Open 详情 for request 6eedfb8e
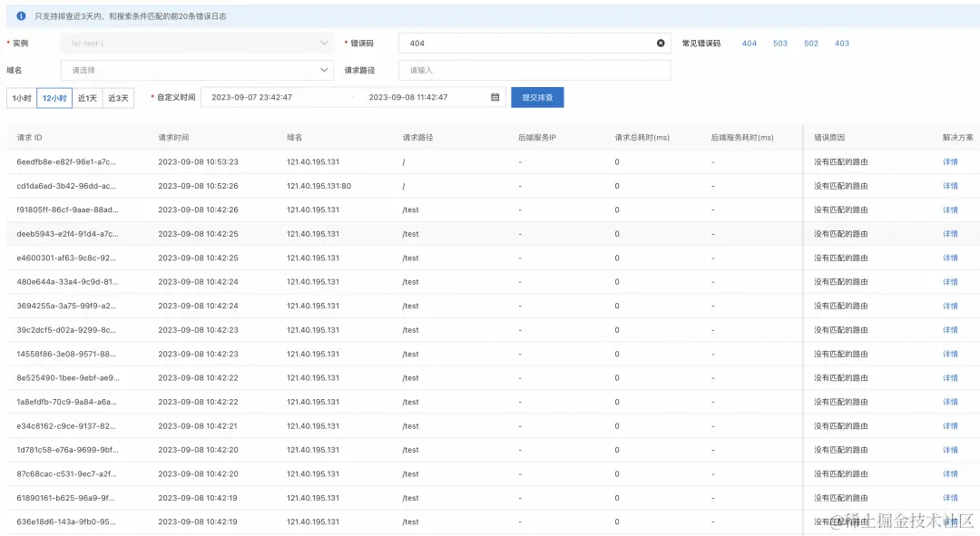This screenshot has height=536, width=980. (950, 161)
